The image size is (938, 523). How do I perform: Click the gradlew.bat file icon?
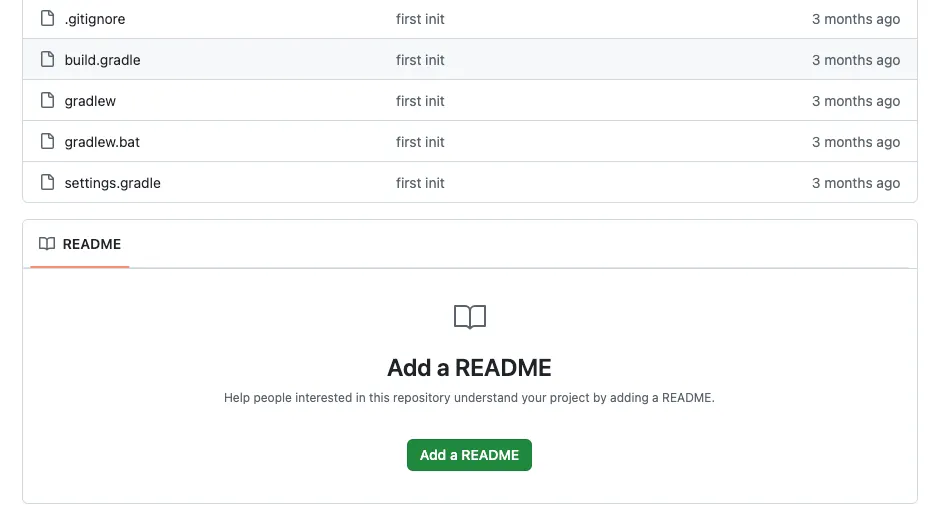[x=47, y=142]
